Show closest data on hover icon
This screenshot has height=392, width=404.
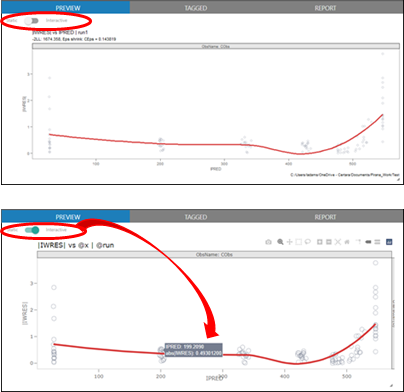[368, 242]
